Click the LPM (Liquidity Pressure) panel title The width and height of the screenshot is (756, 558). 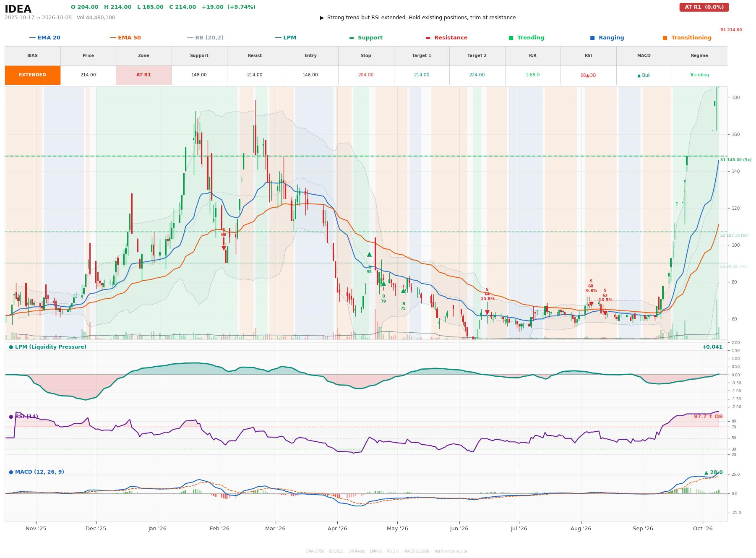pos(48,347)
